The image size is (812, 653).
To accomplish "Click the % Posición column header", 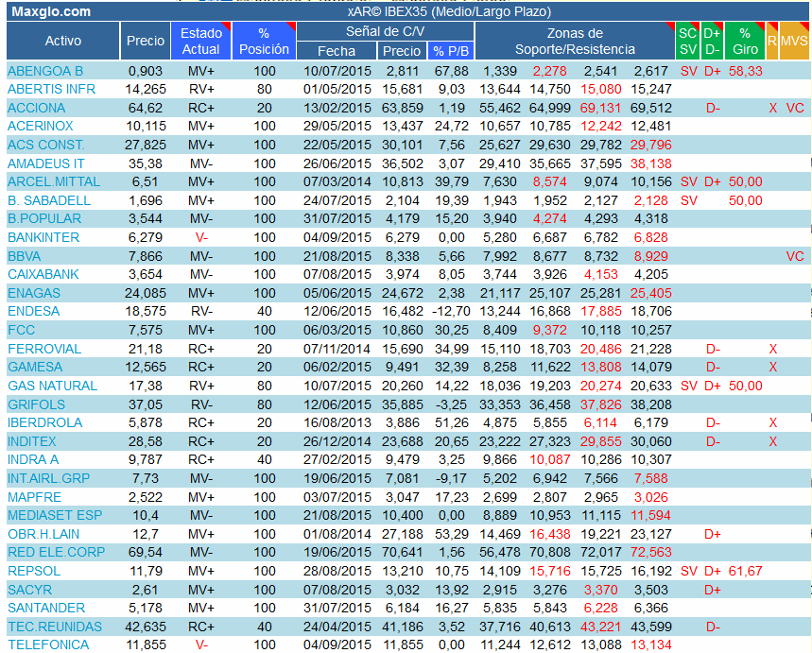I will [264, 41].
